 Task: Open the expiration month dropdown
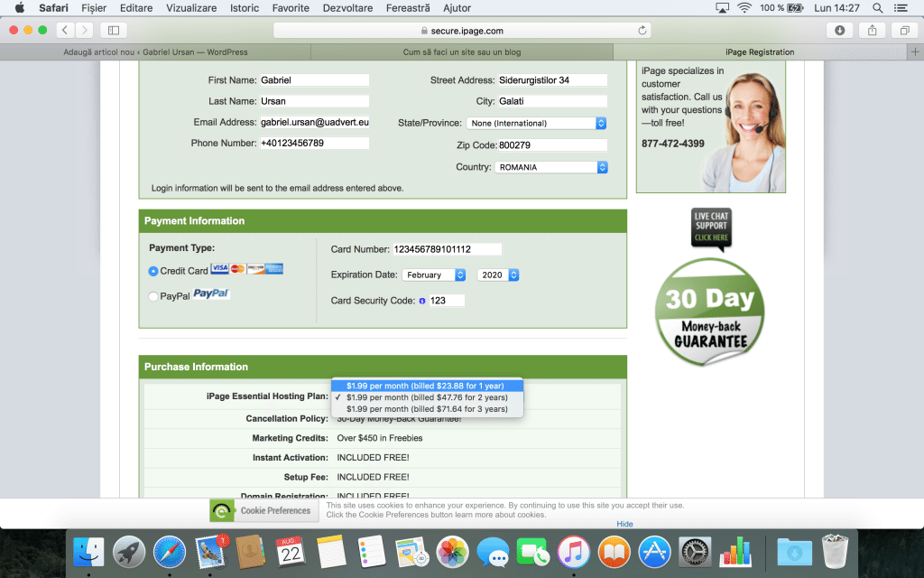coord(434,275)
